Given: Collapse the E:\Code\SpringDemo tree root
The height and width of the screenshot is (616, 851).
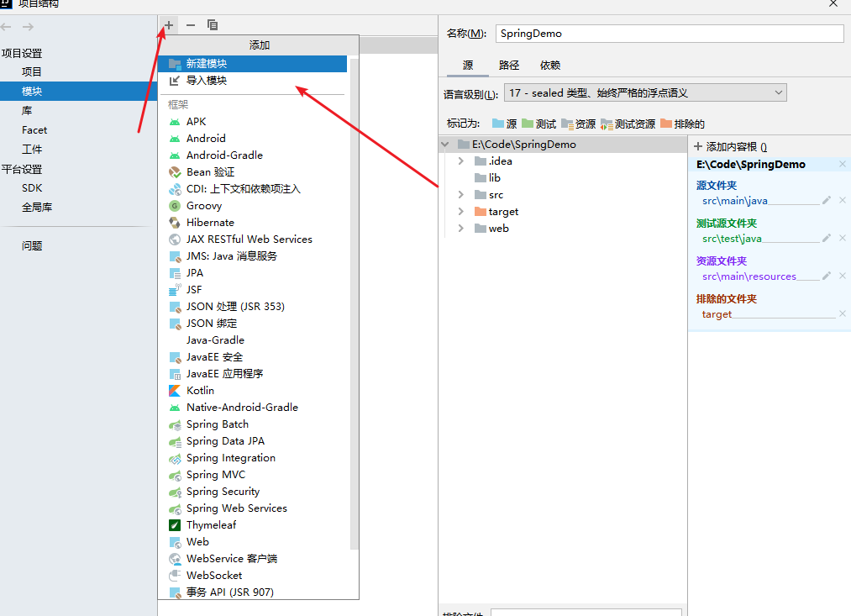Looking at the screenshot, I should coord(445,145).
